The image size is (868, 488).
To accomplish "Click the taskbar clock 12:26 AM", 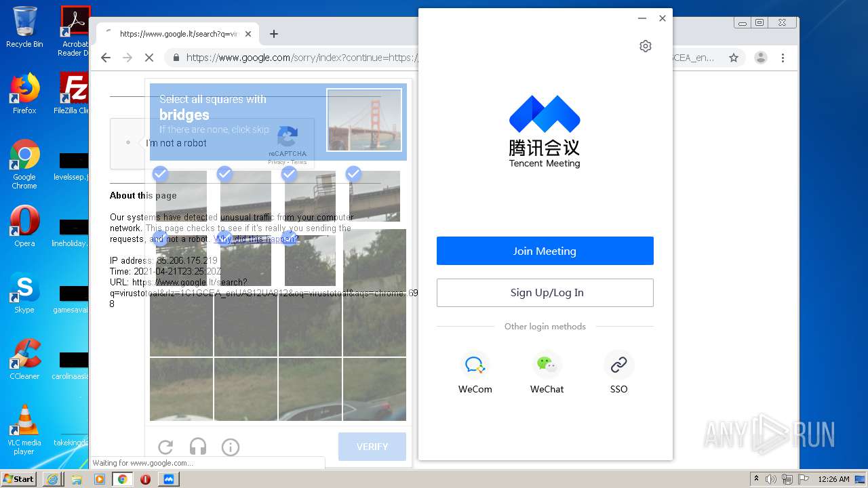I will pyautogui.click(x=833, y=479).
